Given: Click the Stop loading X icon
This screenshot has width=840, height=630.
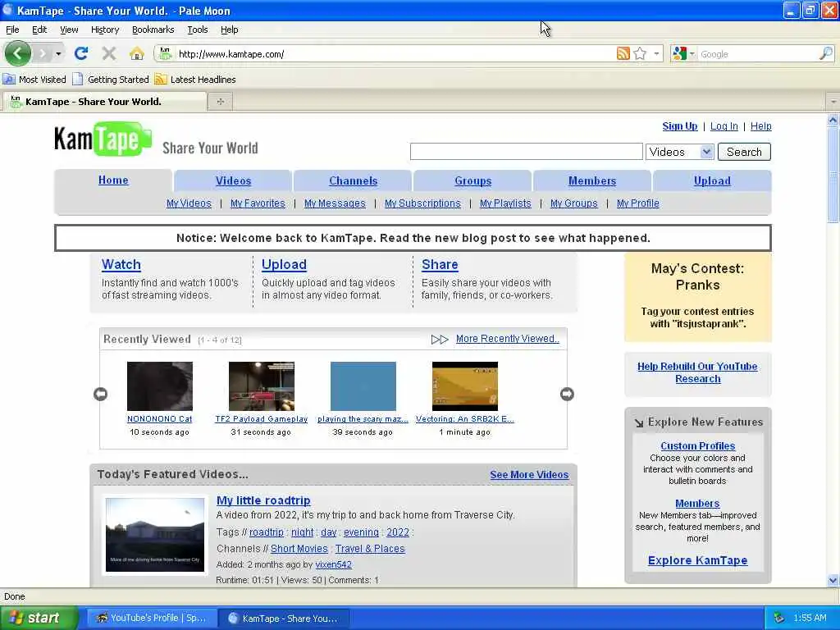Looking at the screenshot, I should tap(109, 53).
